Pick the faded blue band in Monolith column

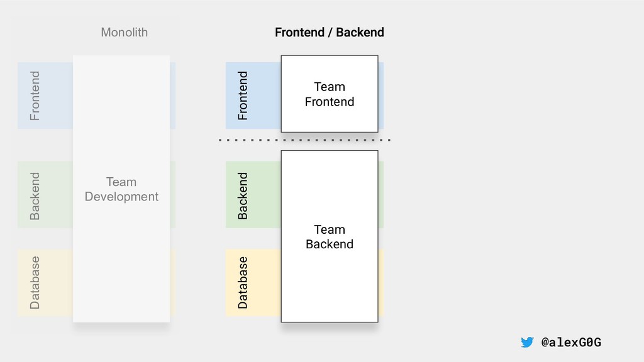point(55,96)
